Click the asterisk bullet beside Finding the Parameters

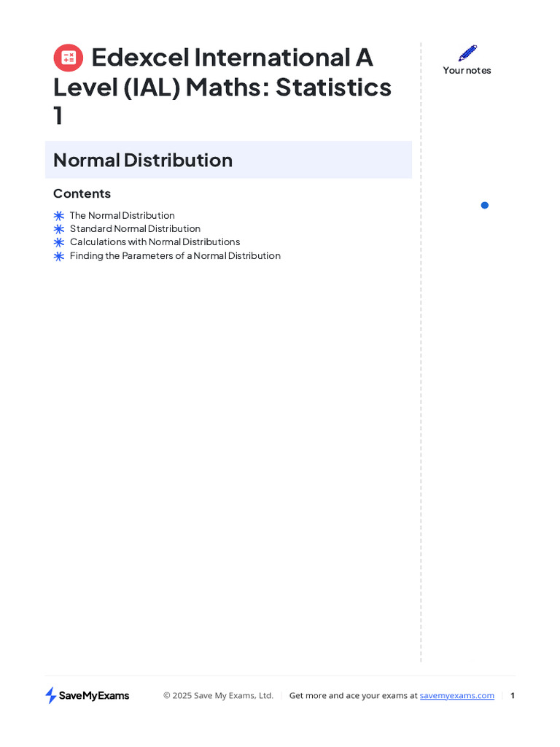click(59, 256)
